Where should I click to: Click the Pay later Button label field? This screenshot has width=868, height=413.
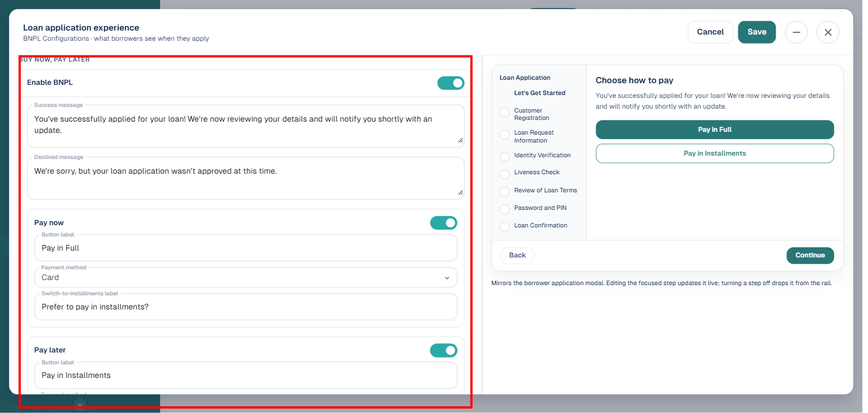pos(246,375)
